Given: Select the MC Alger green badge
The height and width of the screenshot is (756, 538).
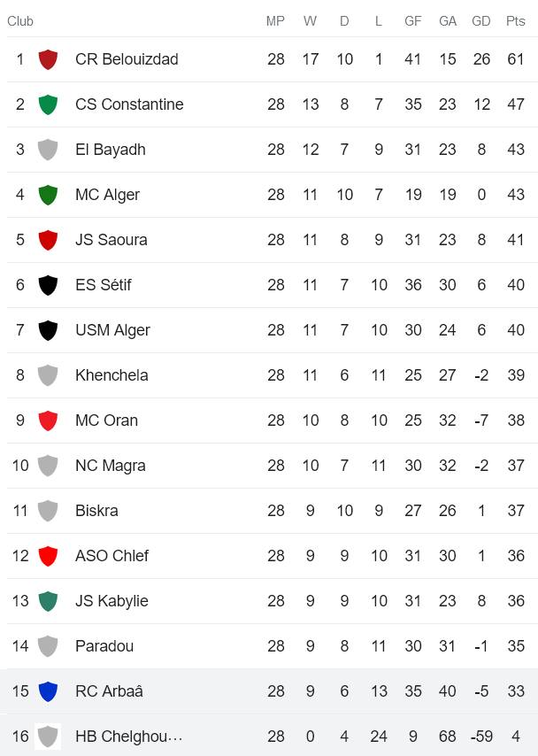Looking at the screenshot, I should coord(50,195).
